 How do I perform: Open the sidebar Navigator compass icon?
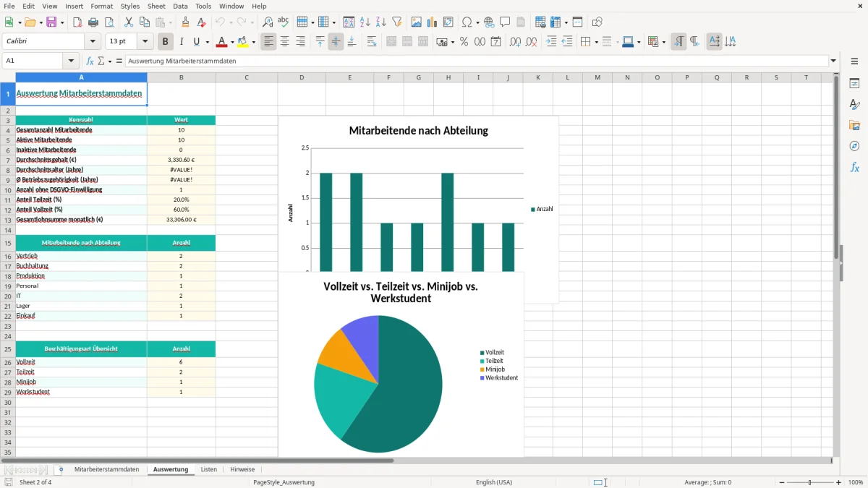pyautogui.click(x=855, y=146)
